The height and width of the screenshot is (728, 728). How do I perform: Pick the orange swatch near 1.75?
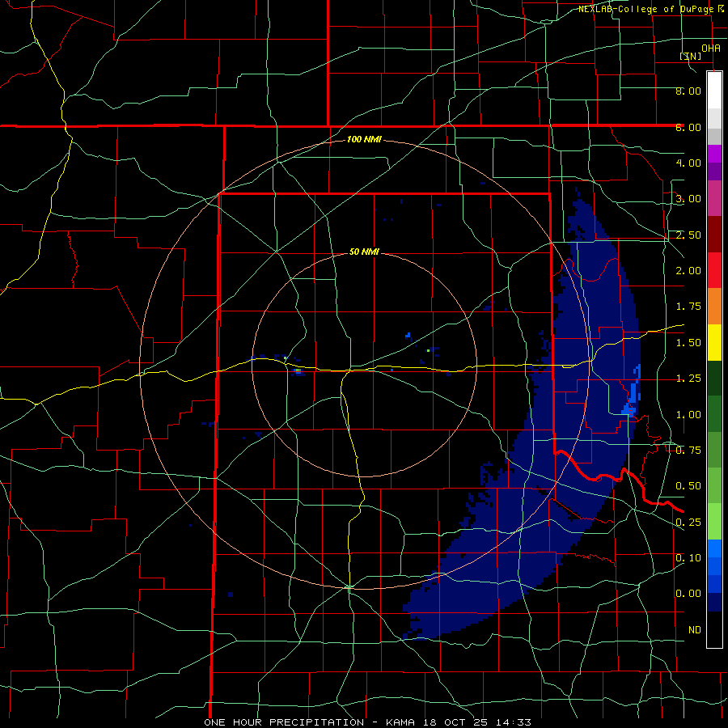[714, 306]
